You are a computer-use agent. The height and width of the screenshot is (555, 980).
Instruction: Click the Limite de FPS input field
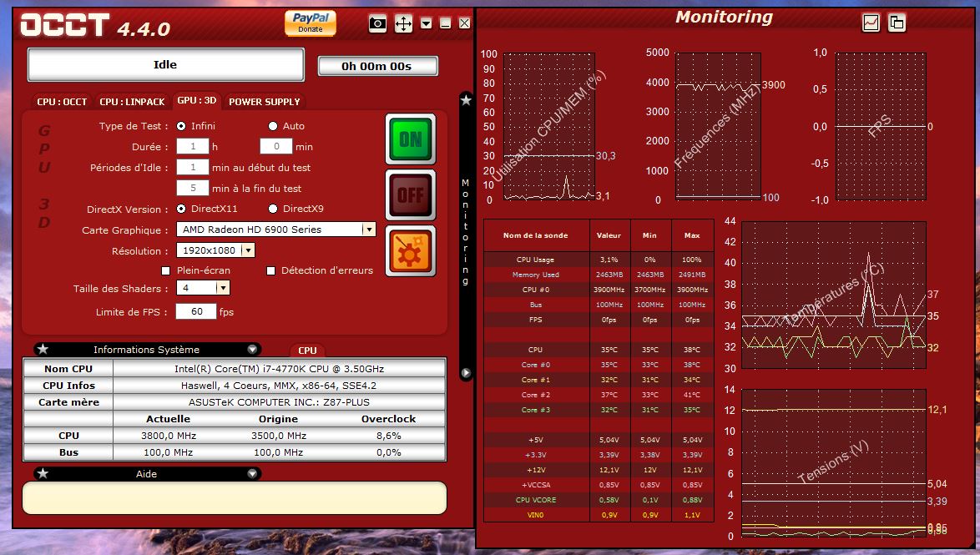pyautogui.click(x=196, y=311)
